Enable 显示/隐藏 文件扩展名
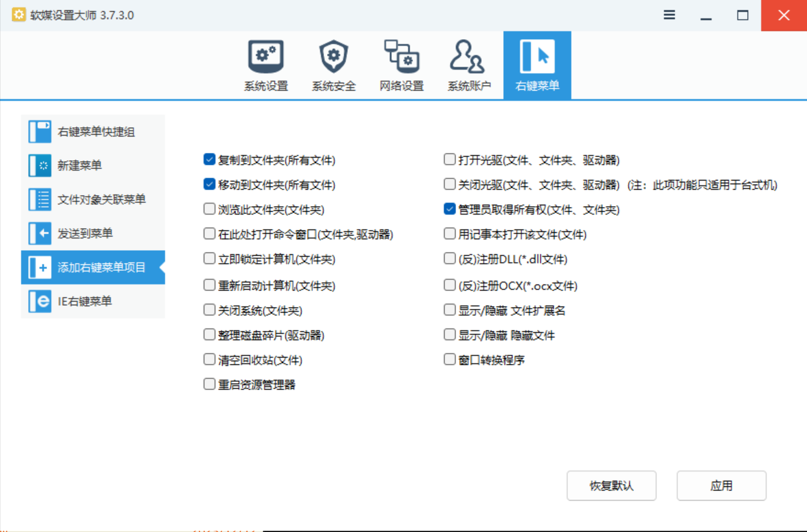The image size is (807, 532). tap(449, 310)
